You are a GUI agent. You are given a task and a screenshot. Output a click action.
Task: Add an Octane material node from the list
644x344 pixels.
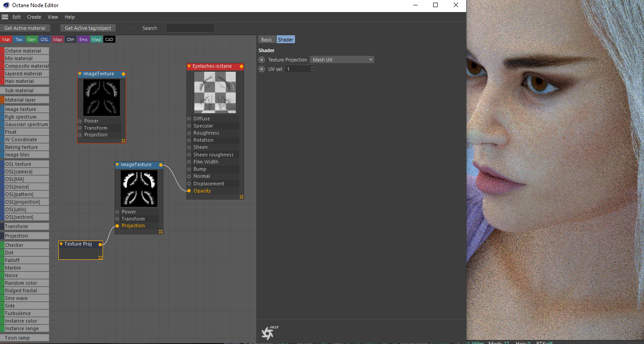25,51
